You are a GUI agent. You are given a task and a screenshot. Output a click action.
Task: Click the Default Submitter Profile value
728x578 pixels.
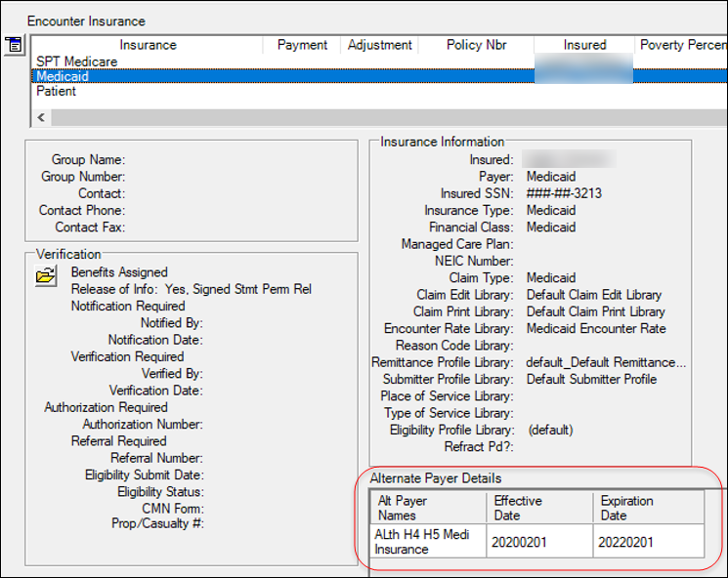tap(591, 379)
